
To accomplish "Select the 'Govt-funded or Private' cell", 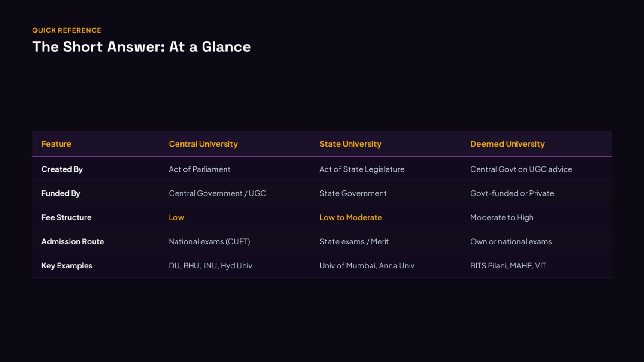I will tap(512, 193).
